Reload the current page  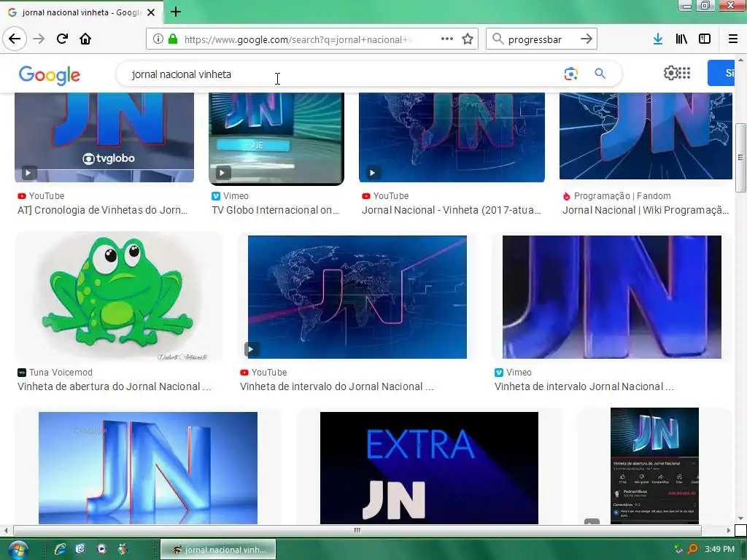(x=62, y=39)
